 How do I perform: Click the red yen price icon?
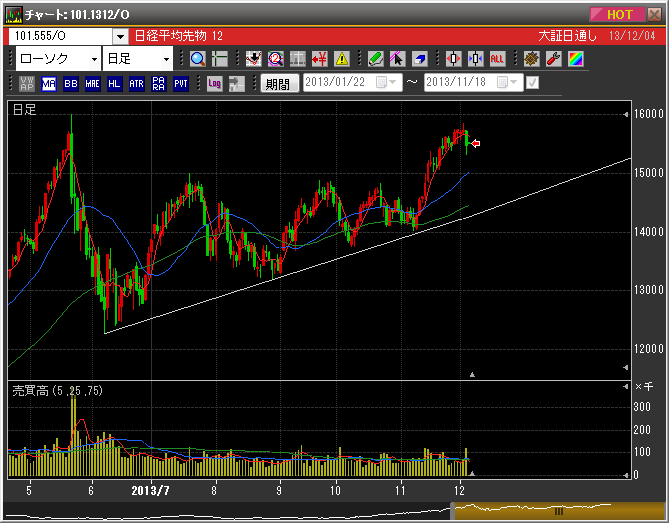click(x=320, y=59)
